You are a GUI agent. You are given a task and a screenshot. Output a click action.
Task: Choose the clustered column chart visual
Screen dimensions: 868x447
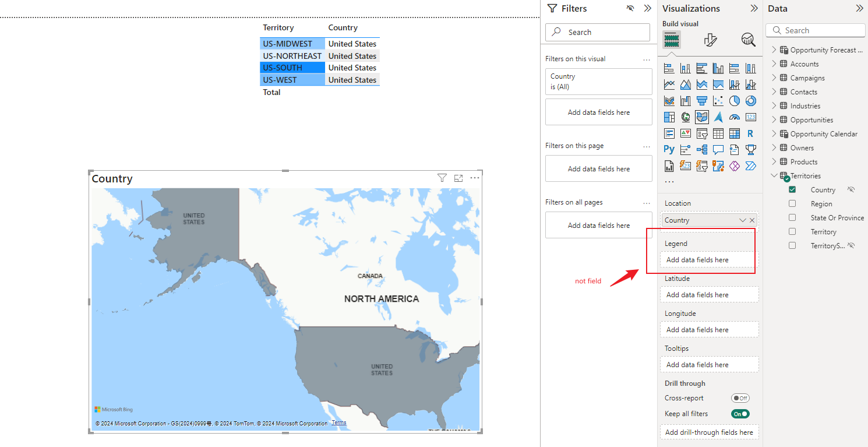coord(718,68)
